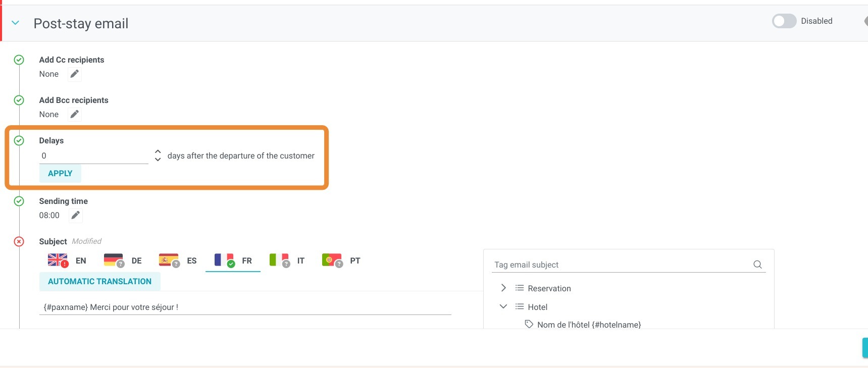Click the French flag icon
The image size is (868, 368).
tap(224, 260)
